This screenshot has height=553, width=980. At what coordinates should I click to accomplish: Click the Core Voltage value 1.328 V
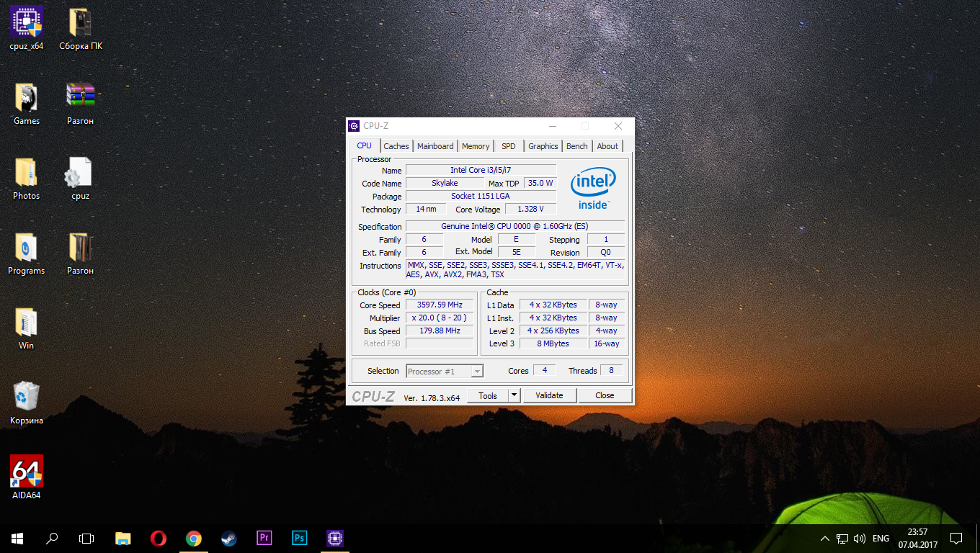(531, 209)
